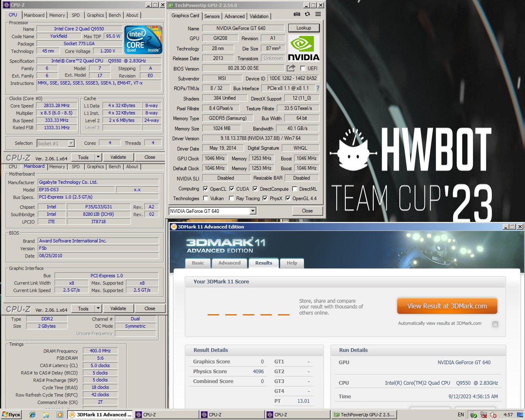Viewport: 525px width, 420px height.
Task: Toggle the PhysX checkbox
Action: coord(265,199)
